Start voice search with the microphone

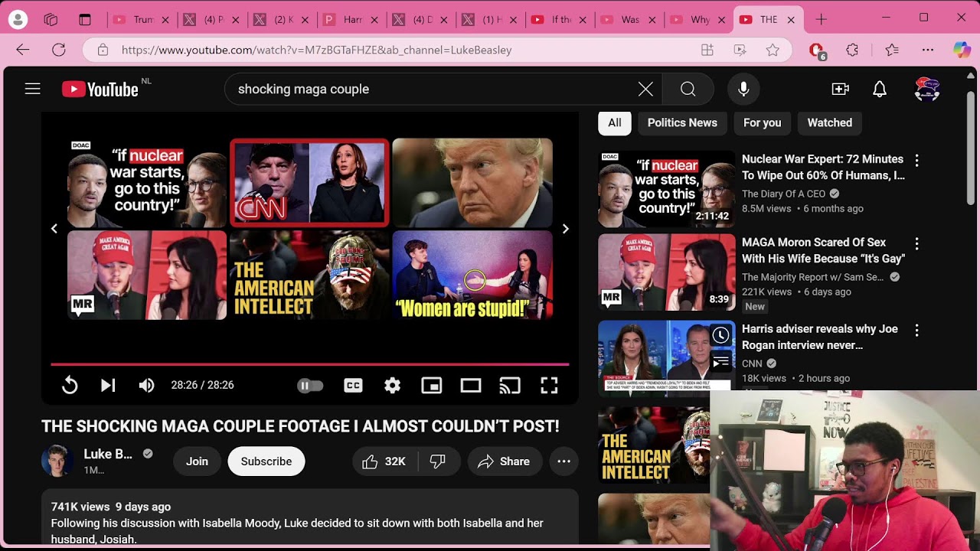pyautogui.click(x=743, y=90)
